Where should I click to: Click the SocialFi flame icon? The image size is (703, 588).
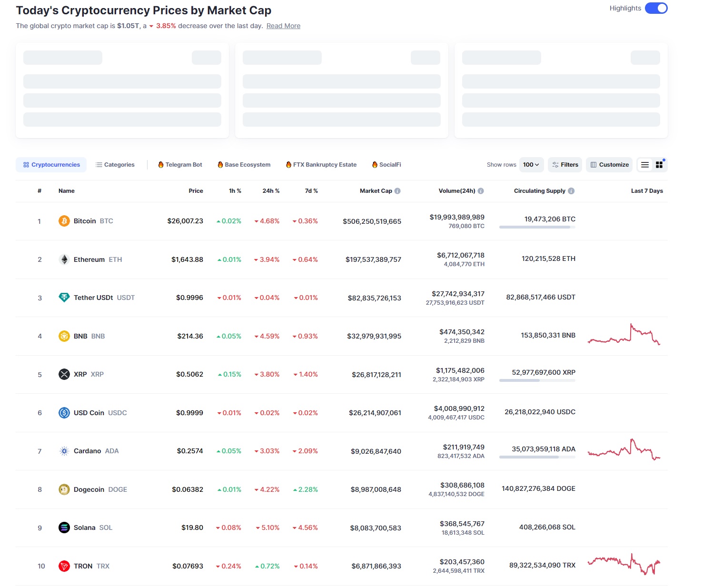(x=375, y=165)
